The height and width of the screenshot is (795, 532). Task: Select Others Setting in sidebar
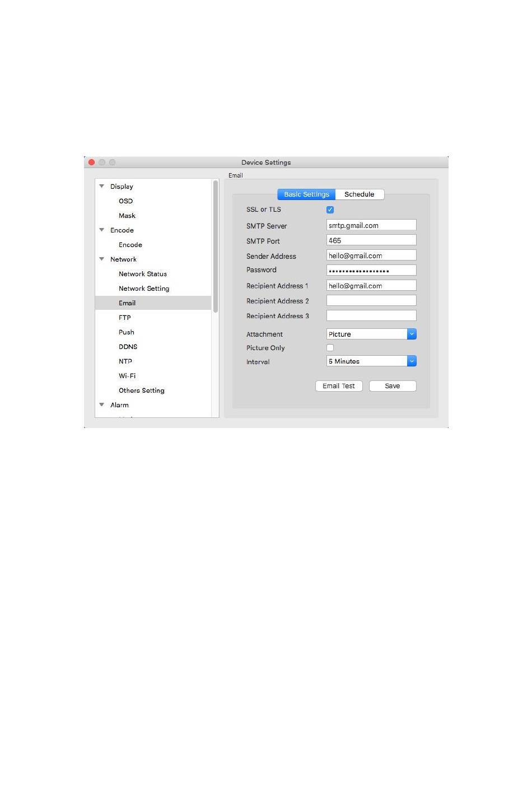coord(142,390)
